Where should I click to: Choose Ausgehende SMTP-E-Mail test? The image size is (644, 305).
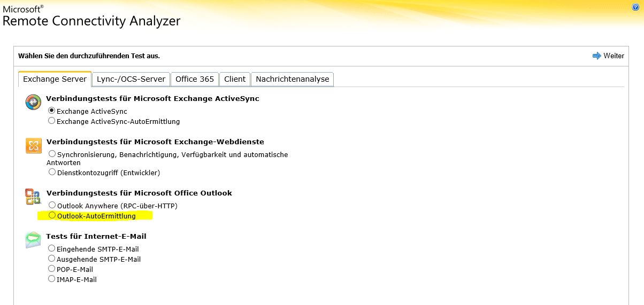tap(52, 259)
